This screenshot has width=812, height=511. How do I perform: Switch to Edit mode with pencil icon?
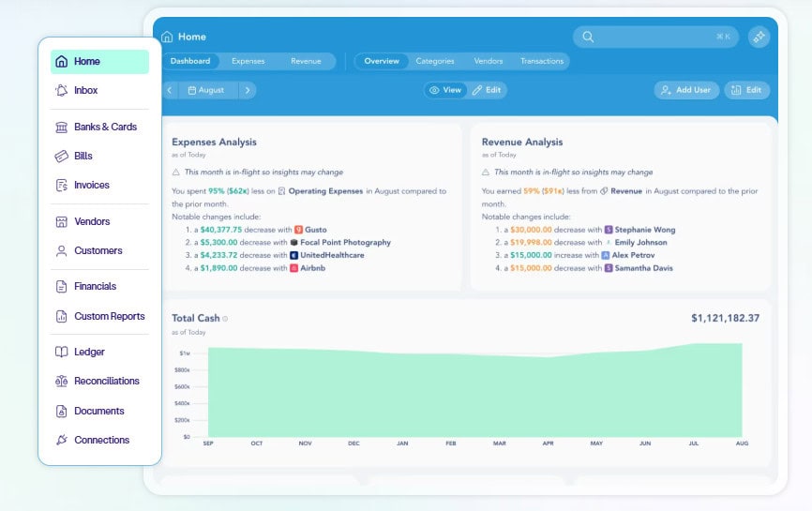tap(487, 90)
